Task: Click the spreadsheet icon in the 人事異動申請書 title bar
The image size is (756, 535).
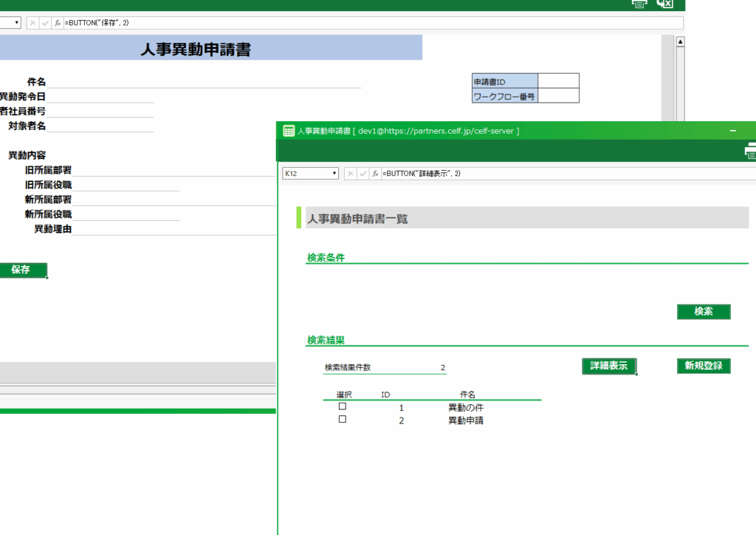Action: pyautogui.click(x=289, y=131)
